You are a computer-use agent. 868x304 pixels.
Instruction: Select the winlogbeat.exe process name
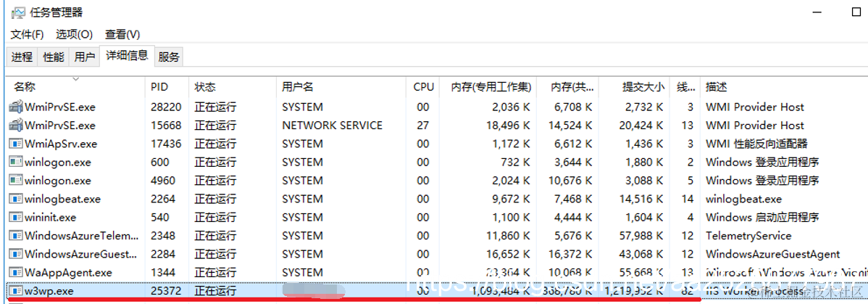(62, 199)
